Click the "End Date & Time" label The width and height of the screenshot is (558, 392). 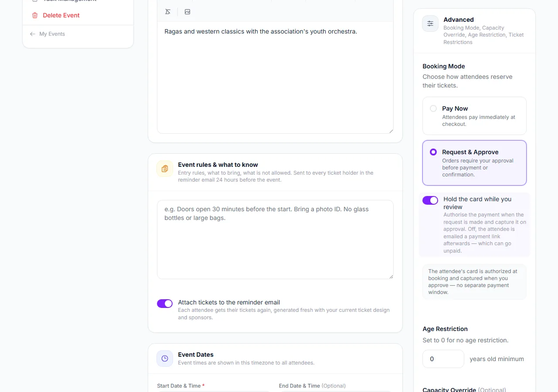[x=312, y=386]
